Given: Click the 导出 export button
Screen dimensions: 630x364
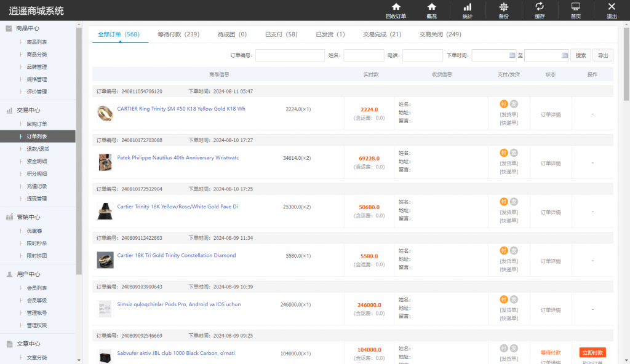Looking at the screenshot, I should 603,55.
